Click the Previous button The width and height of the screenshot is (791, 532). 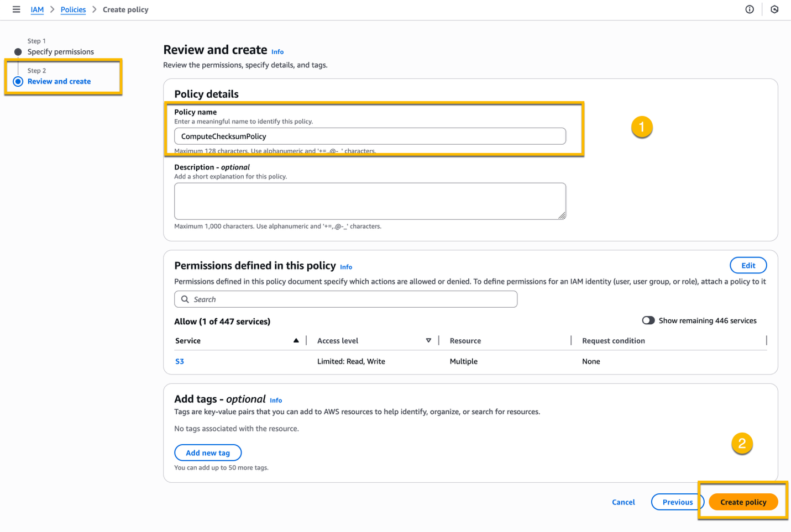tap(677, 502)
